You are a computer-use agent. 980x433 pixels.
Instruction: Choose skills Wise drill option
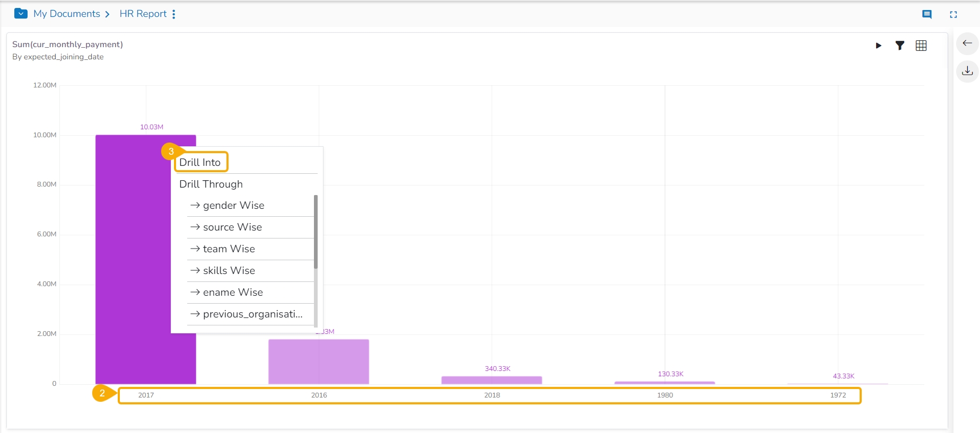click(x=250, y=270)
